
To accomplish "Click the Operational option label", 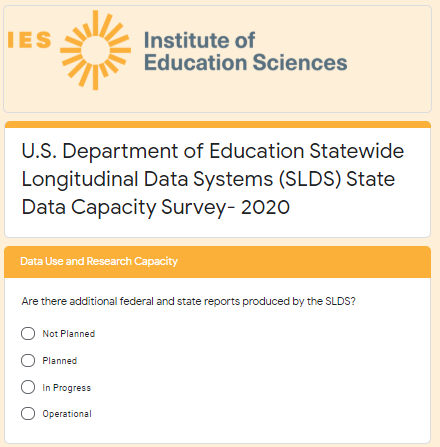I will coord(67,414).
